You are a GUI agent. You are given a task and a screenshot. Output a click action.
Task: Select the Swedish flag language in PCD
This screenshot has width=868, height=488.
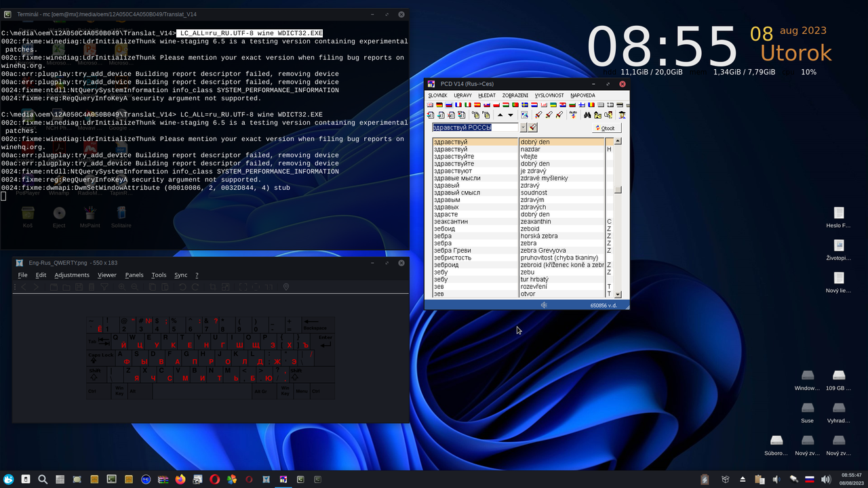[525, 105]
